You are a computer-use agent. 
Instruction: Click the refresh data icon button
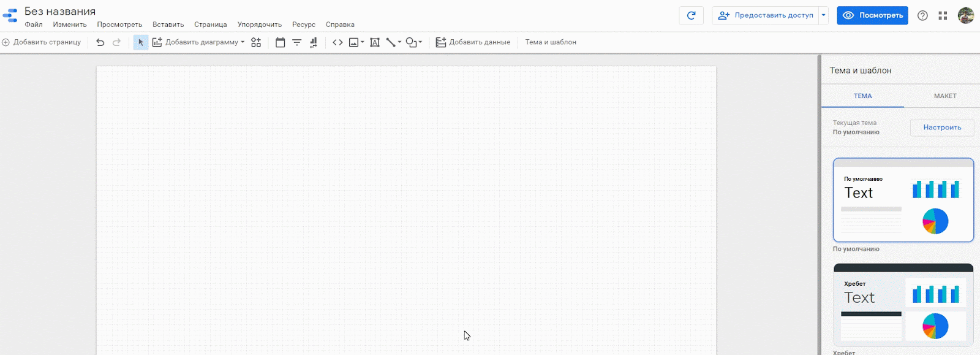(691, 15)
